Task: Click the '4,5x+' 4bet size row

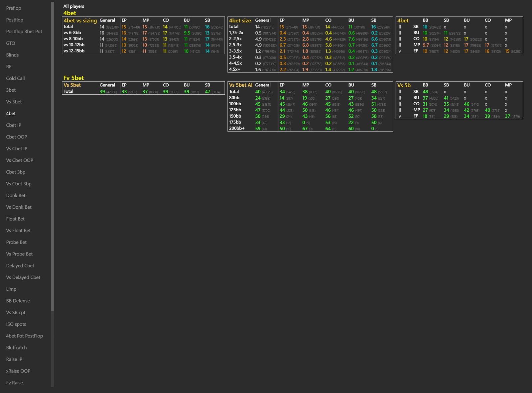Action: (235, 69)
